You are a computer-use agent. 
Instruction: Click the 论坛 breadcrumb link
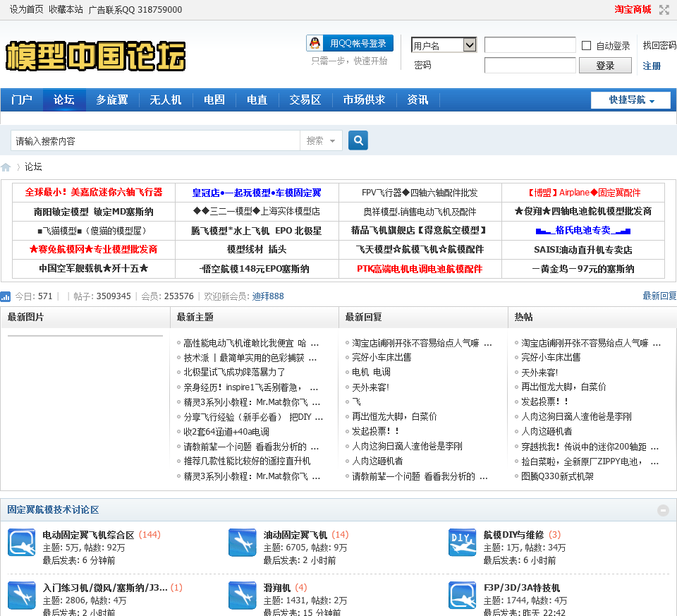tap(33, 167)
